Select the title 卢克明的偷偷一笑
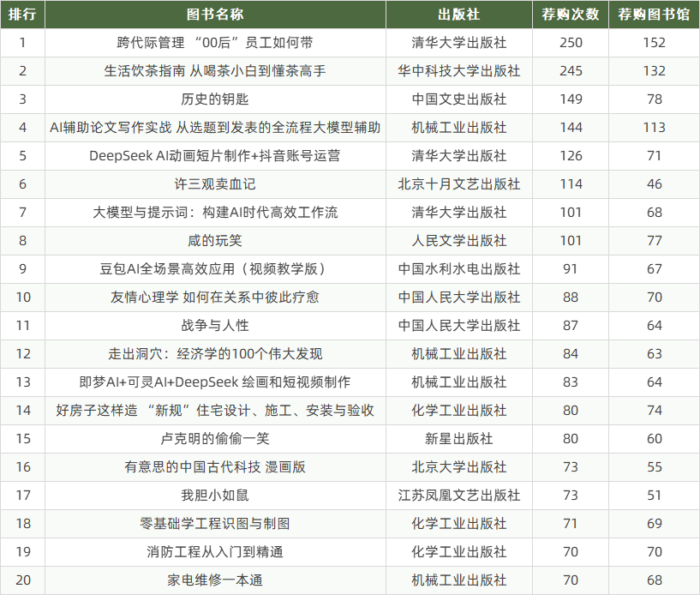The width and height of the screenshot is (700, 595). [x=215, y=439]
